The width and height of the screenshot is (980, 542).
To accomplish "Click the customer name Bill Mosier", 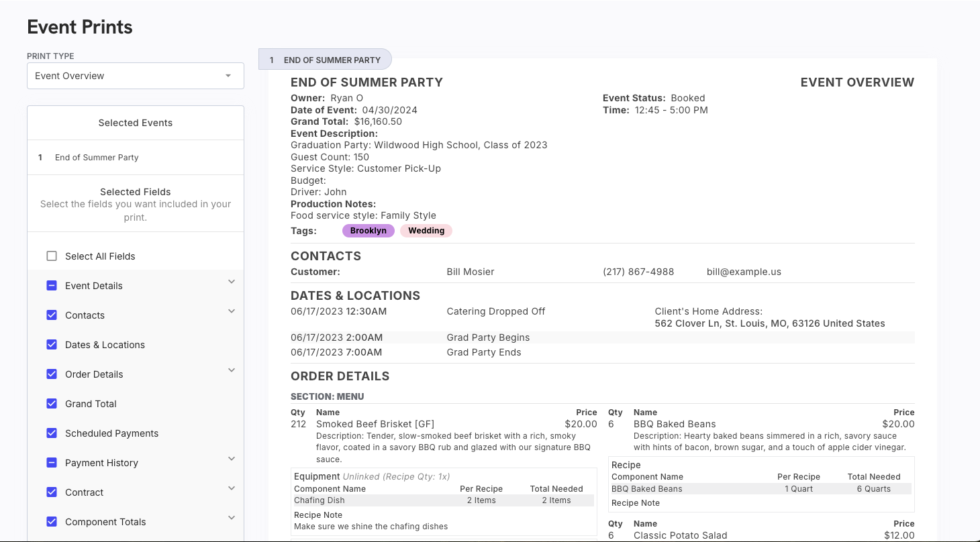I will click(471, 272).
